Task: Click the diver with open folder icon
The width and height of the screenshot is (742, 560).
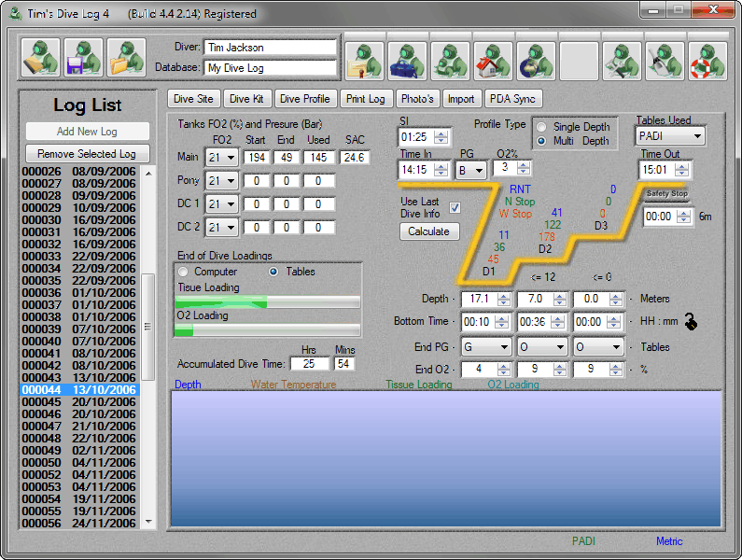Action: point(127,58)
